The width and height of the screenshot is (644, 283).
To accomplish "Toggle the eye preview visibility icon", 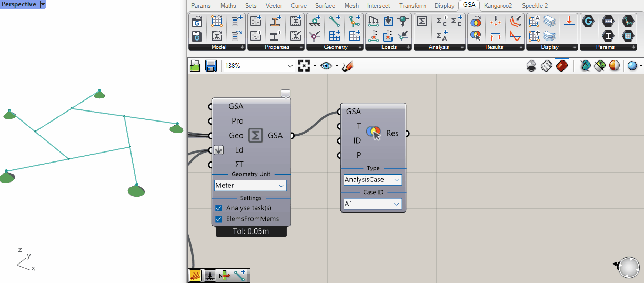I will click(326, 66).
